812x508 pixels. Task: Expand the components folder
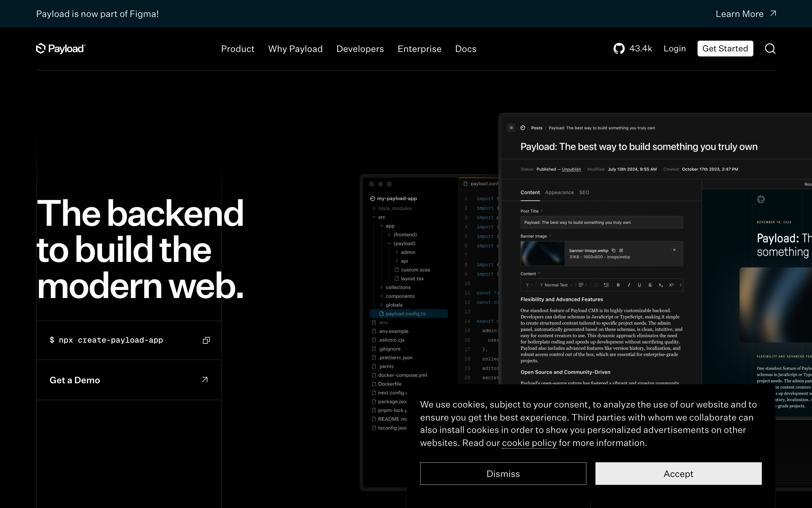381,296
